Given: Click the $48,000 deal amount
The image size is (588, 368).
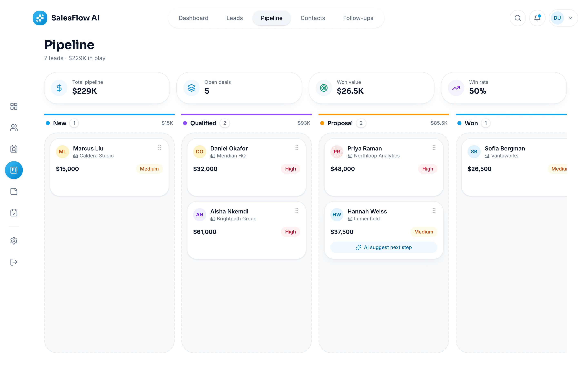Looking at the screenshot, I should [342, 169].
